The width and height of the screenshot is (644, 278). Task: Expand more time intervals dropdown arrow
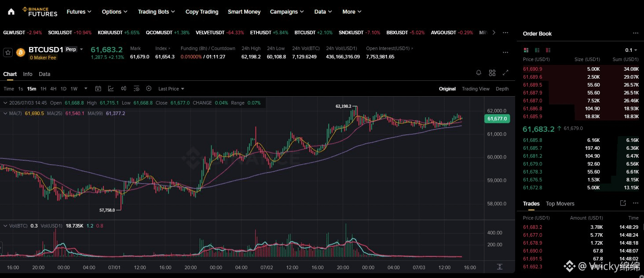click(86, 89)
